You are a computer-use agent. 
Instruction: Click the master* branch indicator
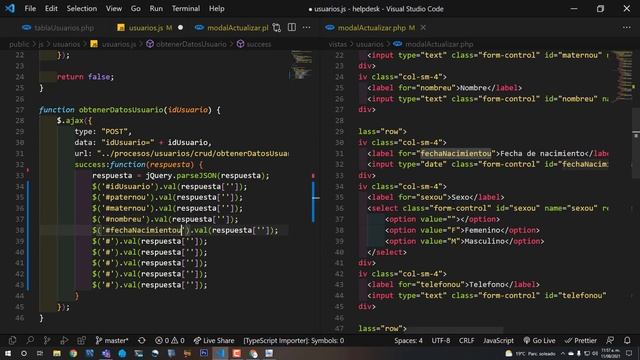click(111, 340)
